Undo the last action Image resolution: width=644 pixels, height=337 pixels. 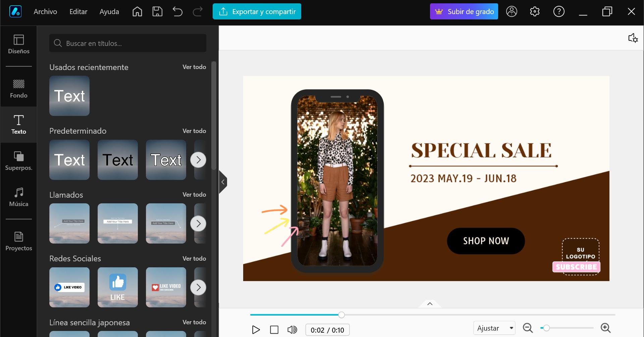[x=177, y=11]
